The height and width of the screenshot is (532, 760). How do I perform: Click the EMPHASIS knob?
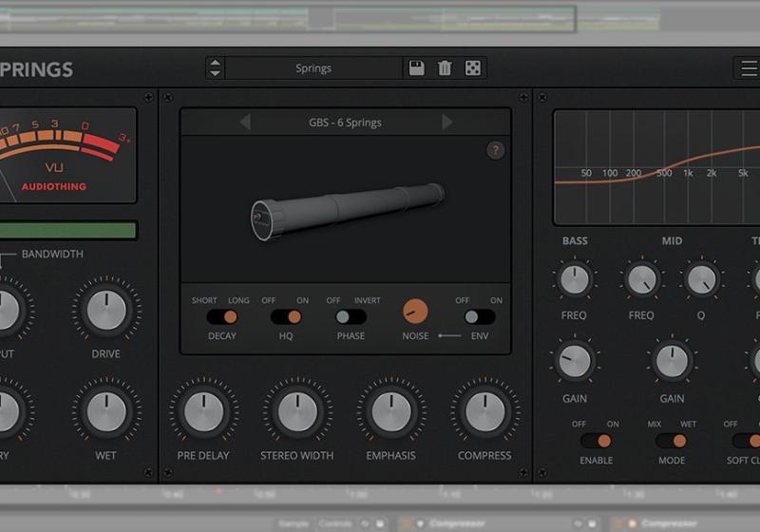pos(391,412)
